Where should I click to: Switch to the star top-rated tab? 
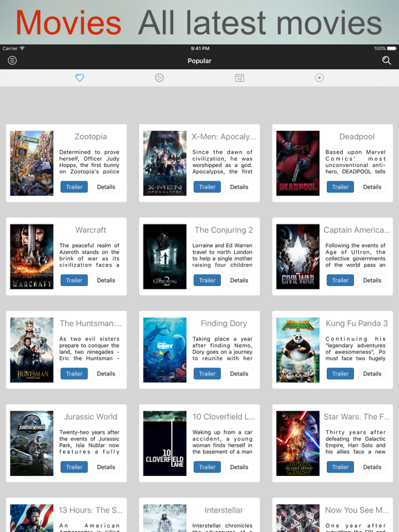coord(319,78)
